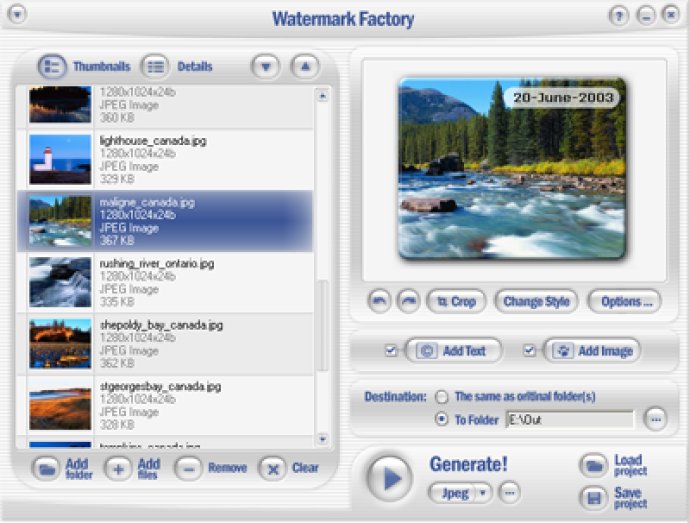Click the Load project text

[x=631, y=465]
